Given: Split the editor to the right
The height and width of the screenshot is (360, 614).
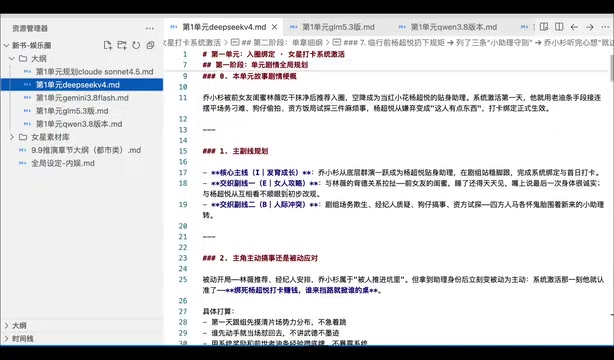Looking at the screenshot, I should (559, 27).
